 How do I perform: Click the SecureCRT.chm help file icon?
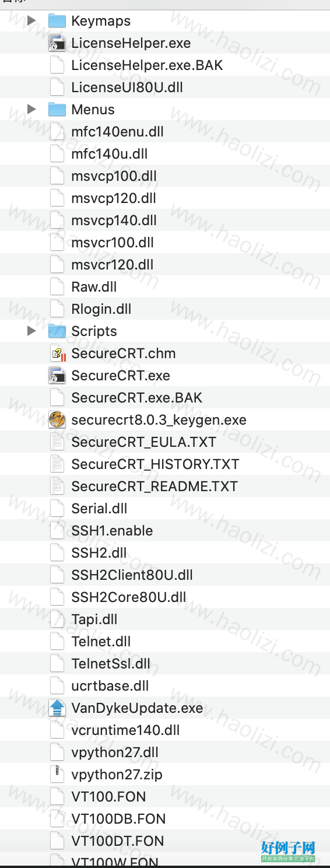pos(57,353)
